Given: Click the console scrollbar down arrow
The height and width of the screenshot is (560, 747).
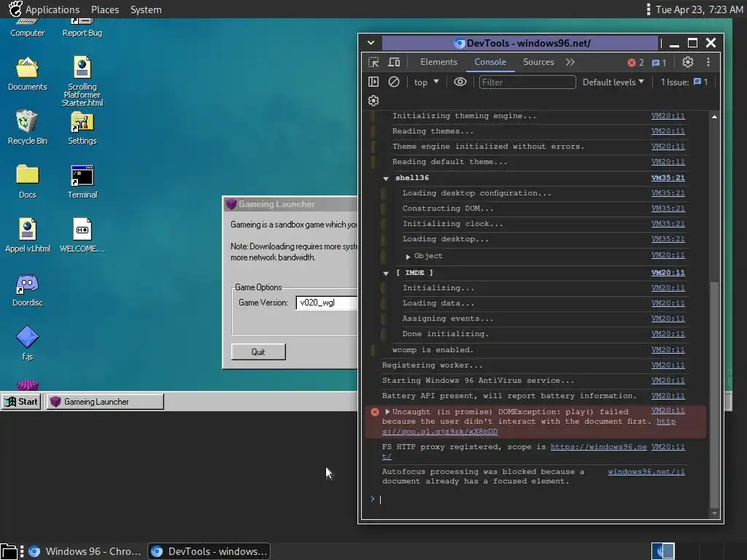Looking at the screenshot, I should [714, 513].
